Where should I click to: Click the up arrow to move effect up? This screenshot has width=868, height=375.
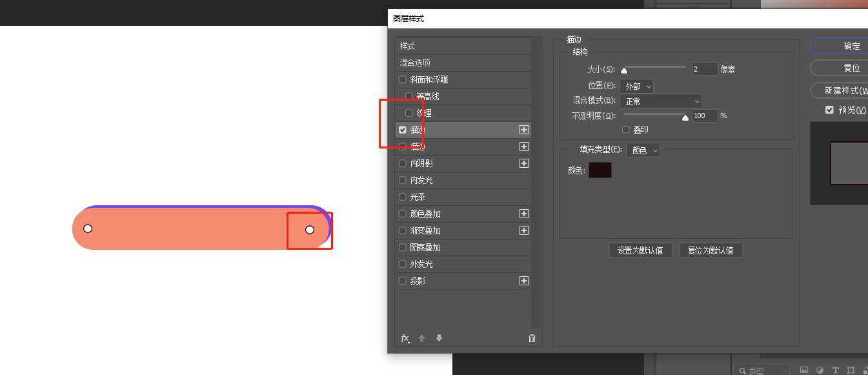click(421, 338)
